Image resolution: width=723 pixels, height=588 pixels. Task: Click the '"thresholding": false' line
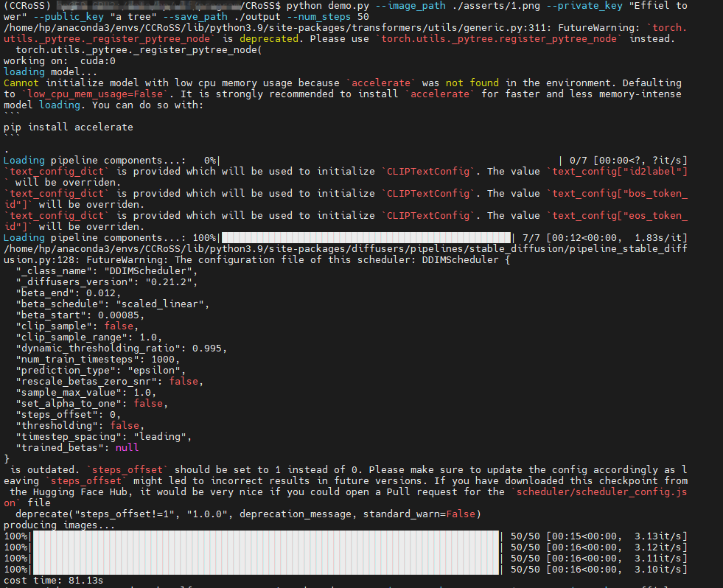point(80,426)
